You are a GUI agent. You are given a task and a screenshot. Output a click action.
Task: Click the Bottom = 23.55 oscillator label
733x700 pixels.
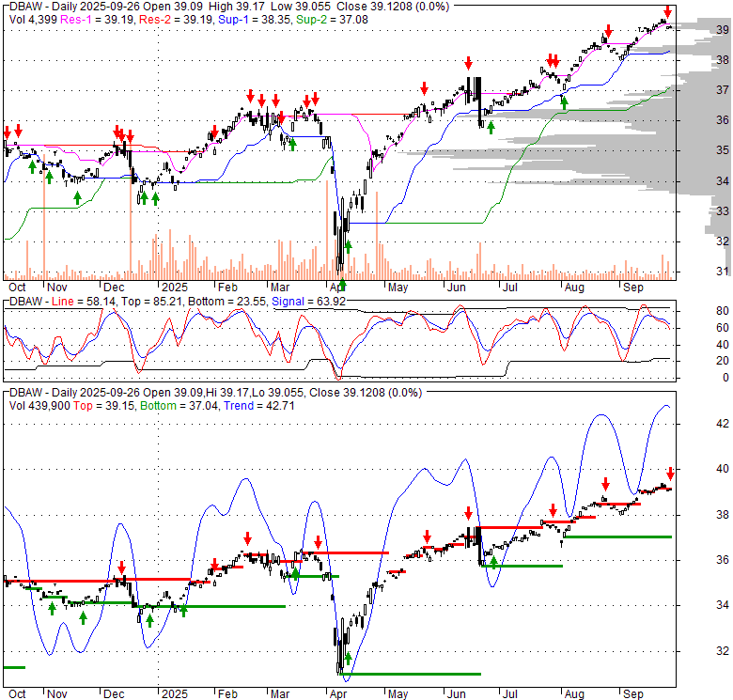point(228,302)
